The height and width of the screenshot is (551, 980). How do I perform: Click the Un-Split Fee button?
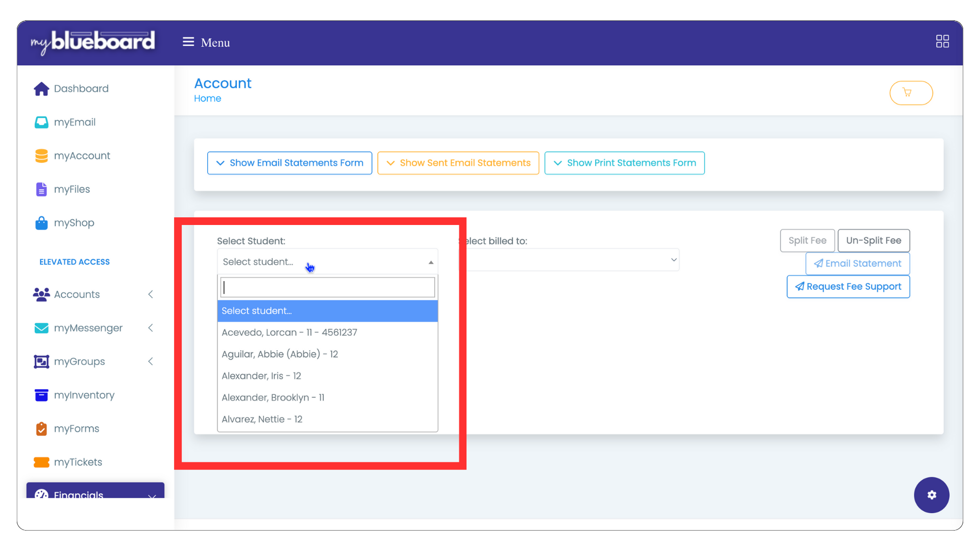pos(873,240)
